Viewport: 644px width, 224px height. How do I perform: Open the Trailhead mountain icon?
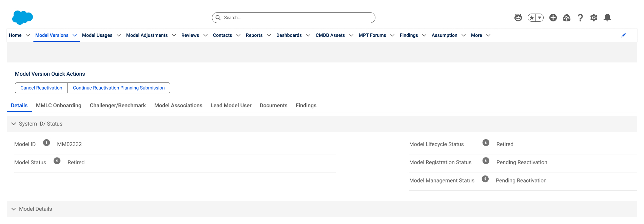[x=567, y=18]
